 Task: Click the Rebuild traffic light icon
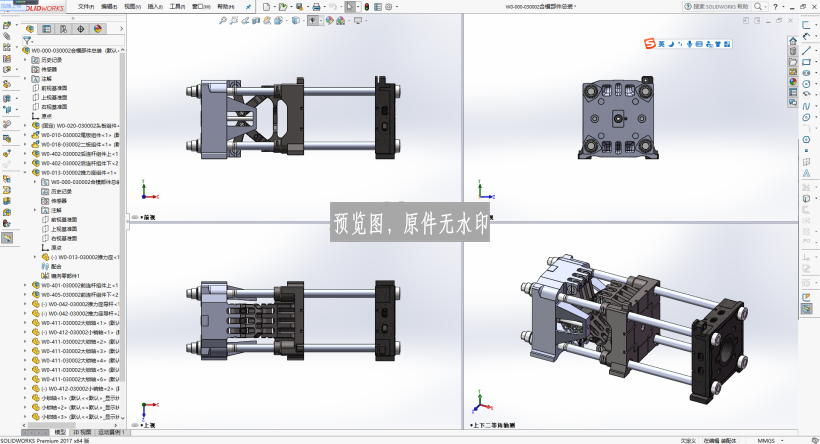[367, 7]
